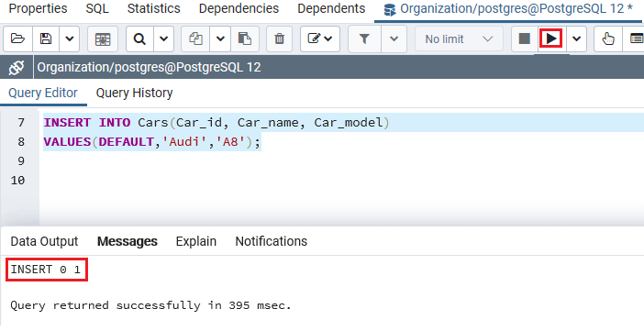This screenshot has width=644, height=331.
Task: Click the Delete trash icon
Action: [x=279, y=39]
